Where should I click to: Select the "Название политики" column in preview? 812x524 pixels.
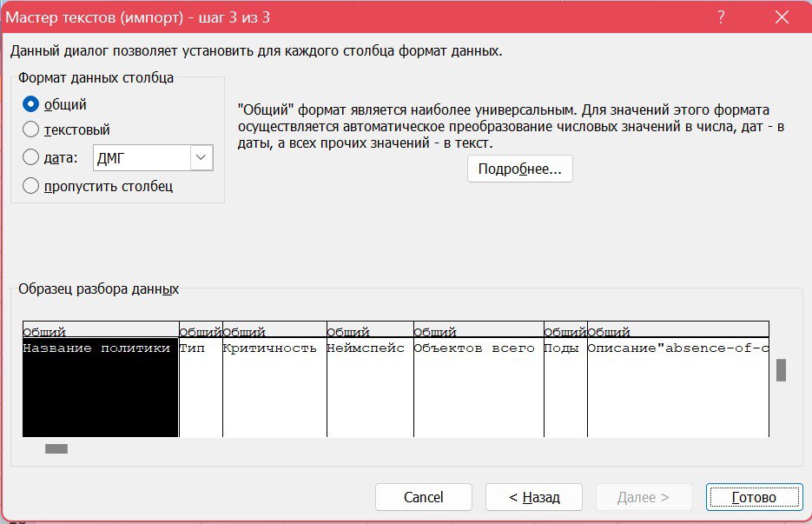[98, 382]
